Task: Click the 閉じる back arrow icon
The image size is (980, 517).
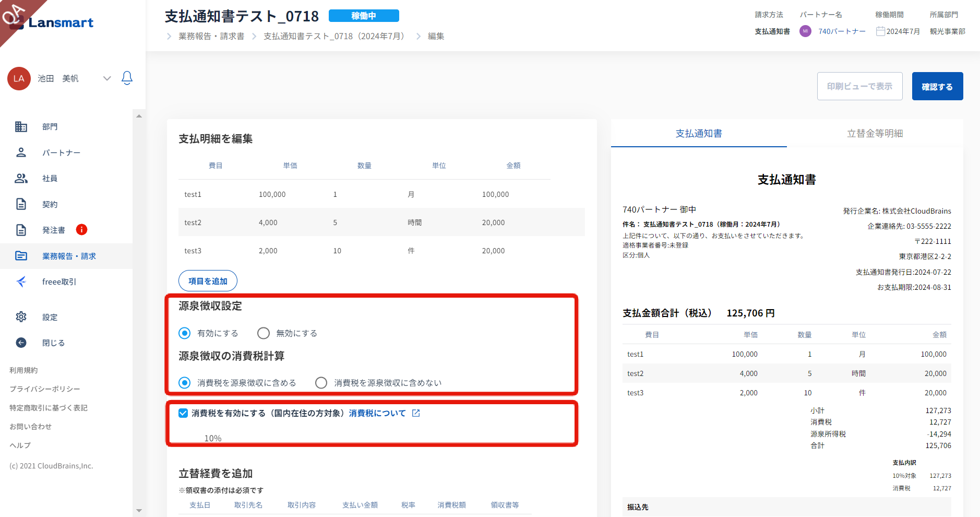Action: (x=21, y=343)
